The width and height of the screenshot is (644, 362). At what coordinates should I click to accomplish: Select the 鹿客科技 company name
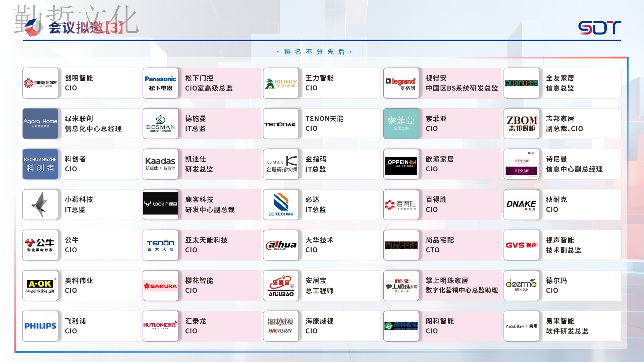[x=199, y=199]
